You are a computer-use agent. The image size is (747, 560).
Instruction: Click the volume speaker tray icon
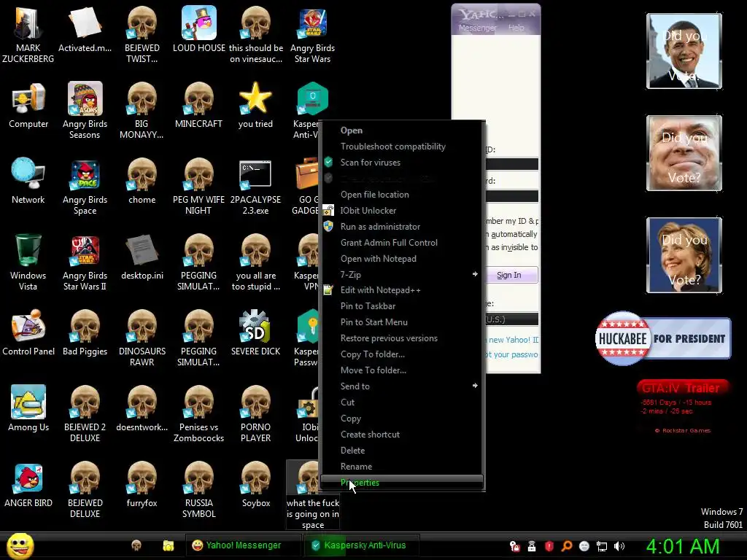[x=619, y=546]
